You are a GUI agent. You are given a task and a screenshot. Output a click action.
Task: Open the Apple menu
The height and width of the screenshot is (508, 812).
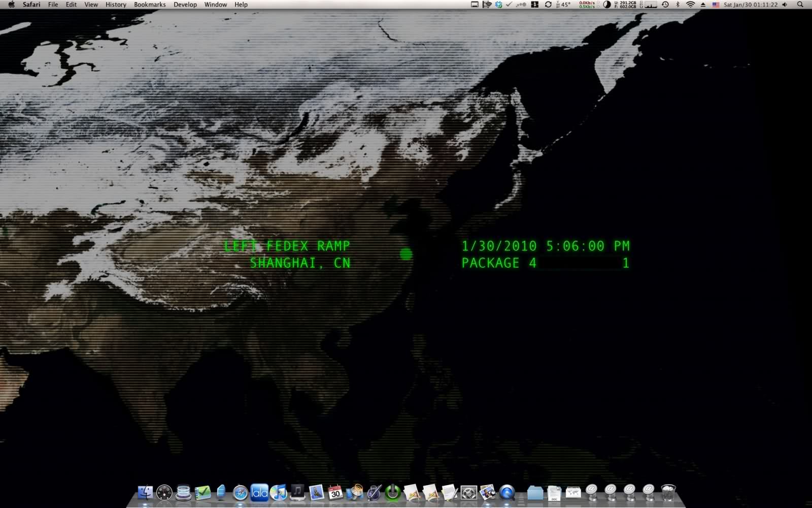(11, 5)
